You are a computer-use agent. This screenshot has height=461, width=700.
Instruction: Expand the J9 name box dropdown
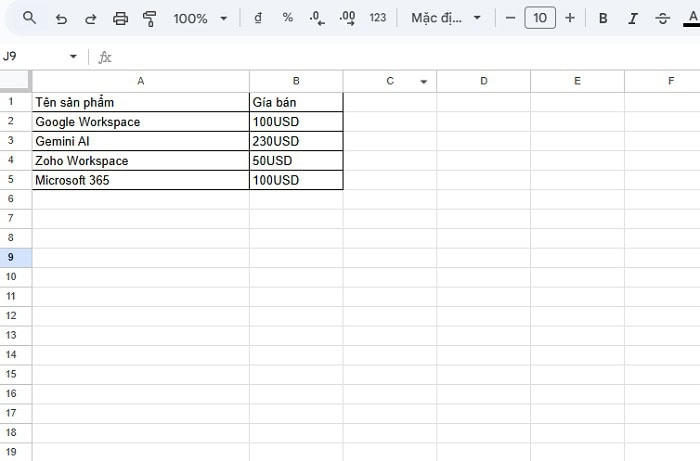click(73, 57)
